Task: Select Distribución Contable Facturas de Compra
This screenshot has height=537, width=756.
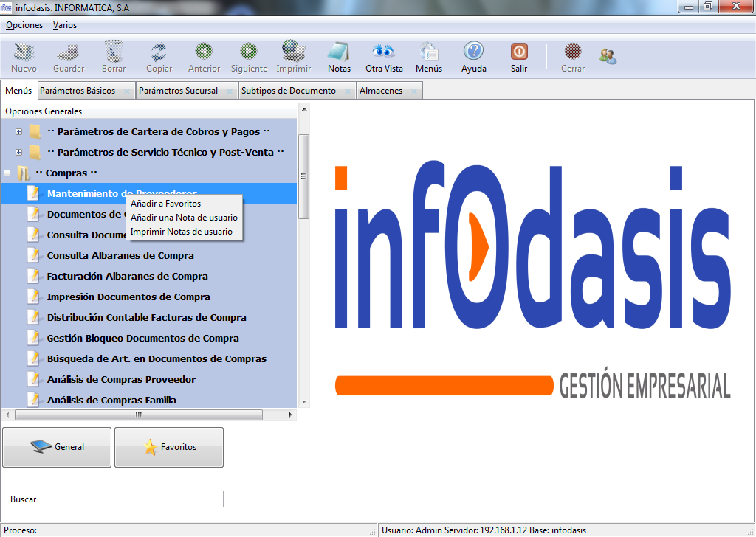Action: click(x=147, y=317)
